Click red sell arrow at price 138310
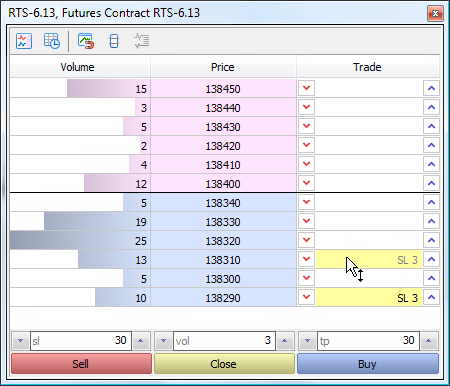The image size is (450, 386). [x=306, y=259]
